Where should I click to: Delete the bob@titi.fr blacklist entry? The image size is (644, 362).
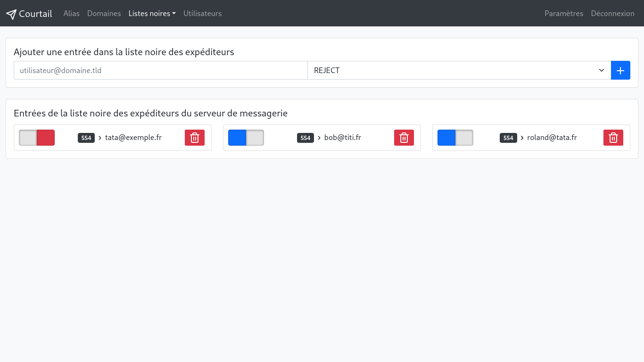(x=404, y=138)
